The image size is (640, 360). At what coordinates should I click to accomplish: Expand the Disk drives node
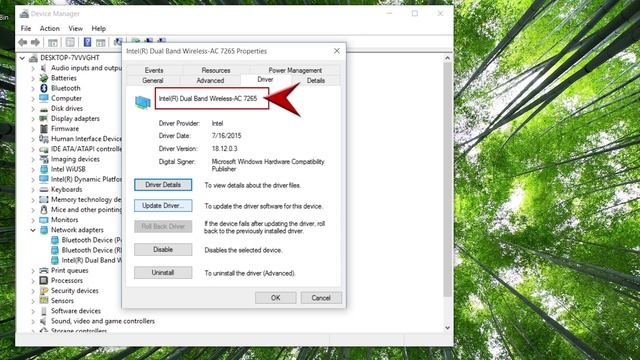[x=33, y=109]
